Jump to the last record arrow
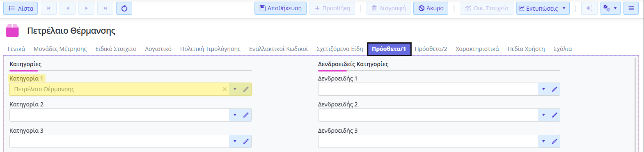Screen dimensions: 644x152 tap(105, 8)
